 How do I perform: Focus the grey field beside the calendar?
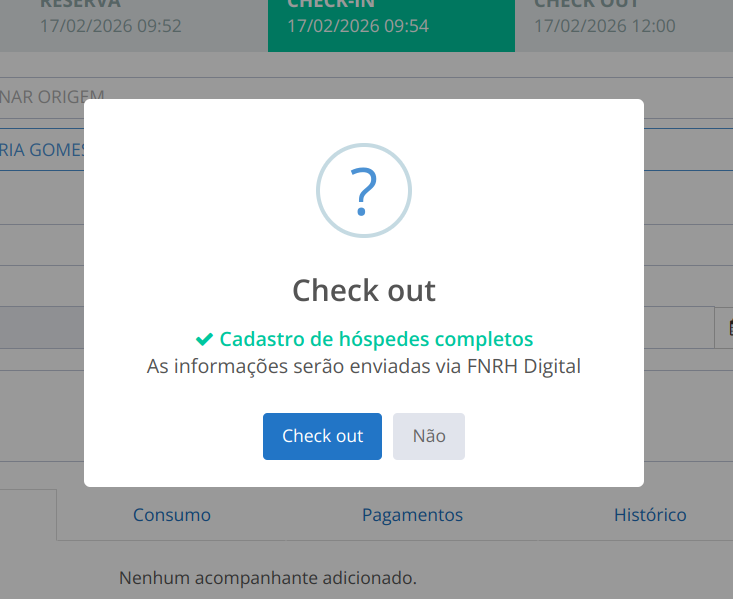coord(40,327)
